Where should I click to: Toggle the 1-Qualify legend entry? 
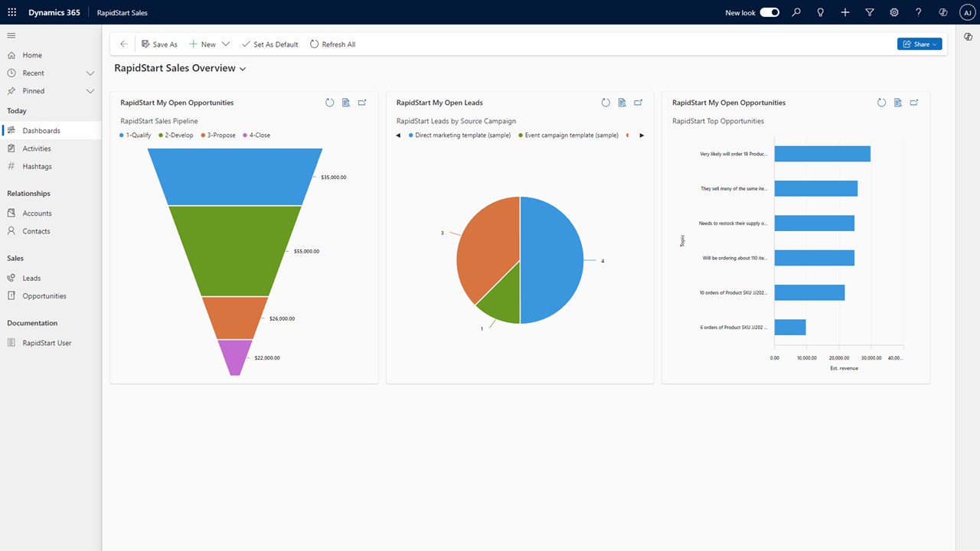click(x=136, y=135)
